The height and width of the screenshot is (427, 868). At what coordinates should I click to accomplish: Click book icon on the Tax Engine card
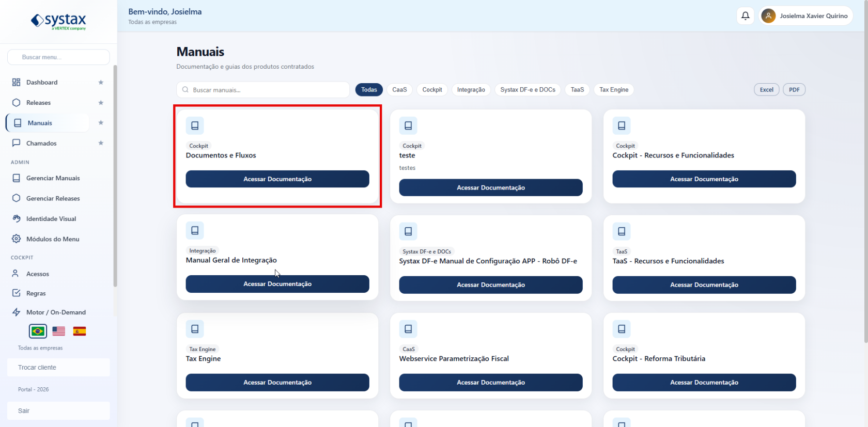tap(195, 329)
